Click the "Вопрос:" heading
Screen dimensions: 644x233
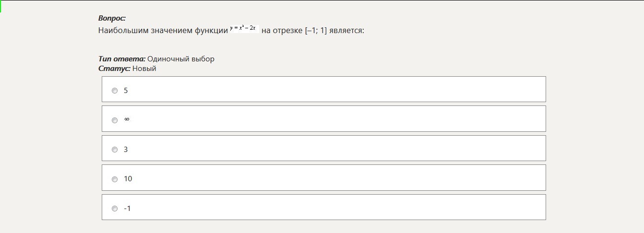112,18
